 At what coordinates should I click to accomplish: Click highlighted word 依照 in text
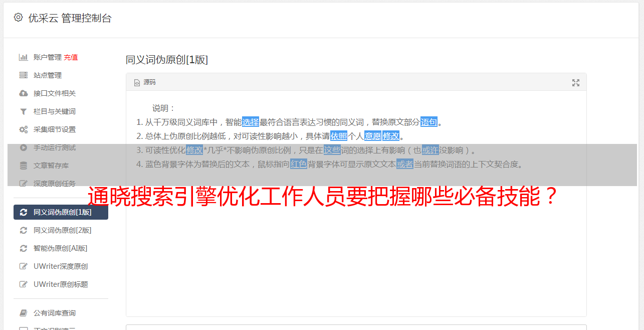[x=339, y=136]
